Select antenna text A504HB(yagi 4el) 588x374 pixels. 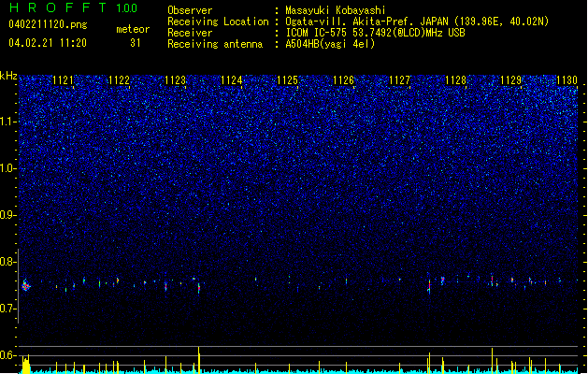click(330, 44)
